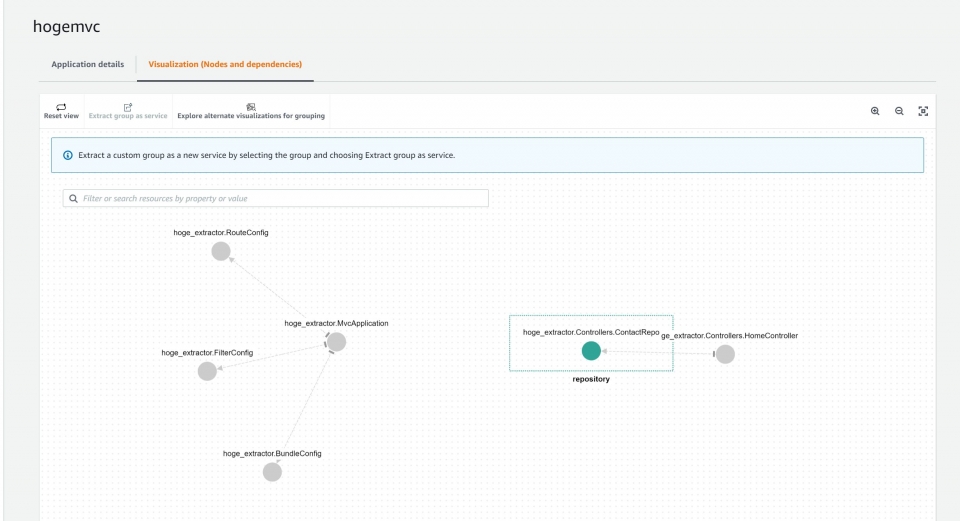Select Visualization (Nodes and dependencies) tab
The width and height of the screenshot is (960, 521).
point(225,64)
